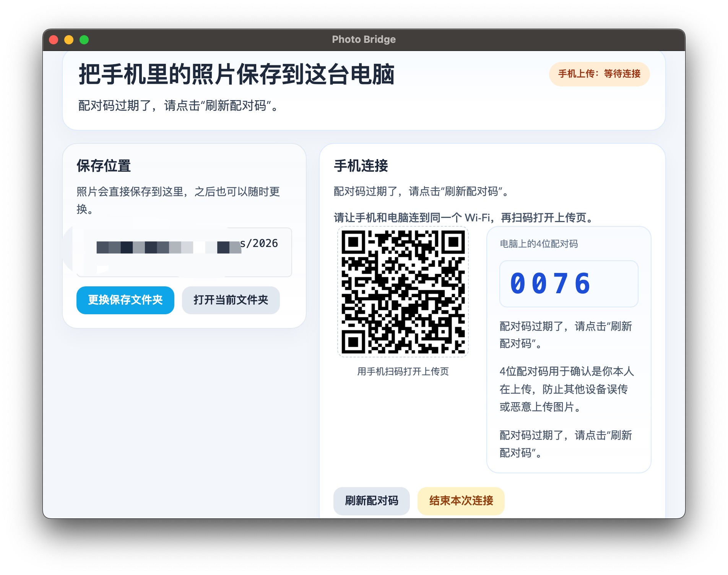Click the 更换保存文件夹 blue button
The image size is (728, 575).
point(125,300)
